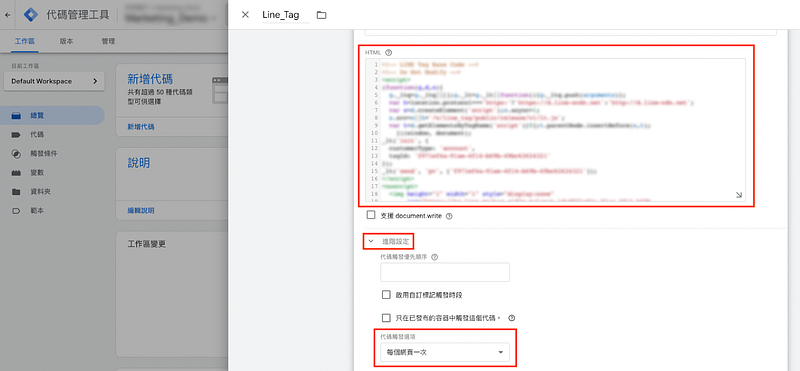Click the 代碼觸發優先順序 input field
Viewport: 800px width, 371px height.
pyautogui.click(x=445, y=272)
